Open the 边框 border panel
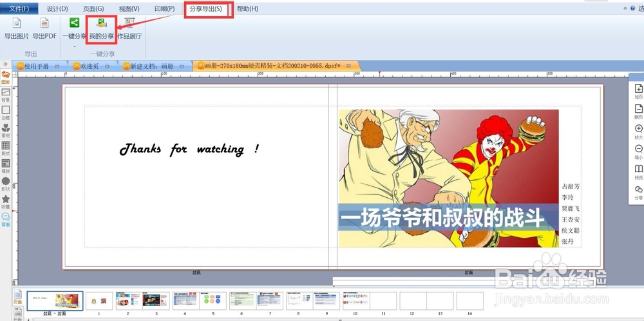 point(6,113)
